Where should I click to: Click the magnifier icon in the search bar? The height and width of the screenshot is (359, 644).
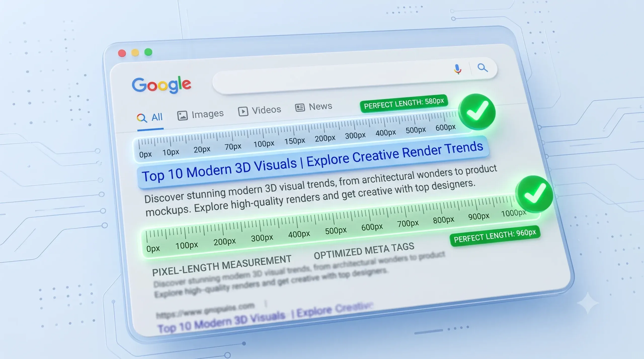482,68
